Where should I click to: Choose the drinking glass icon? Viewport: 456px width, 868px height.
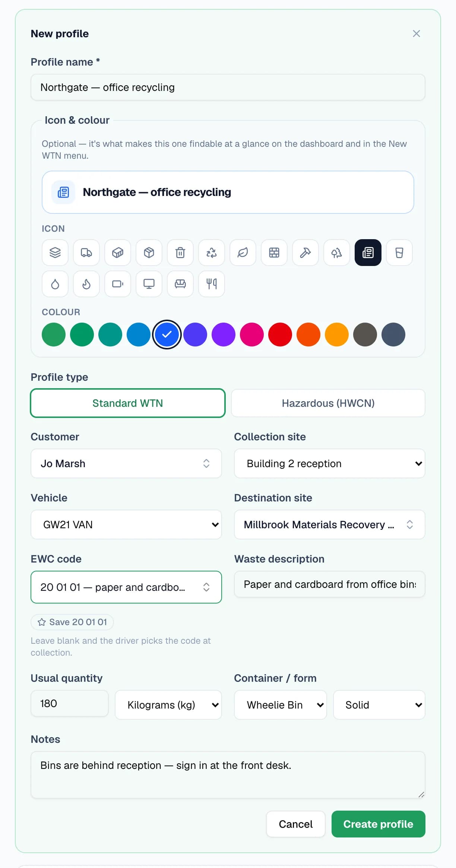tap(399, 253)
